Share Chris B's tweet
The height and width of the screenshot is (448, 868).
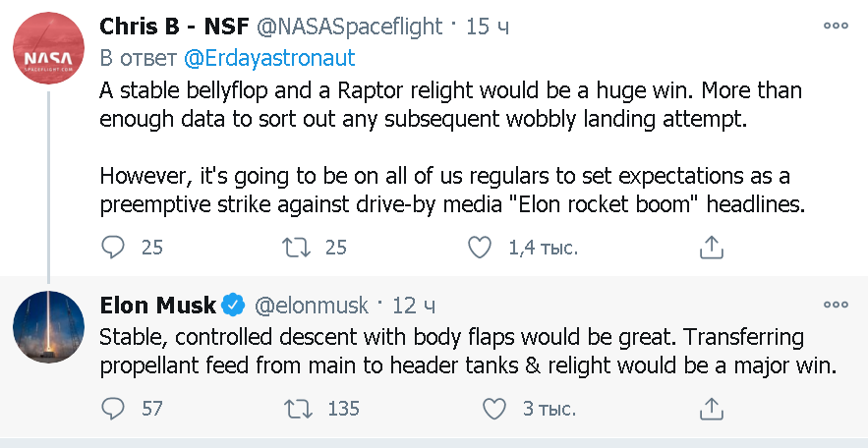click(x=711, y=247)
